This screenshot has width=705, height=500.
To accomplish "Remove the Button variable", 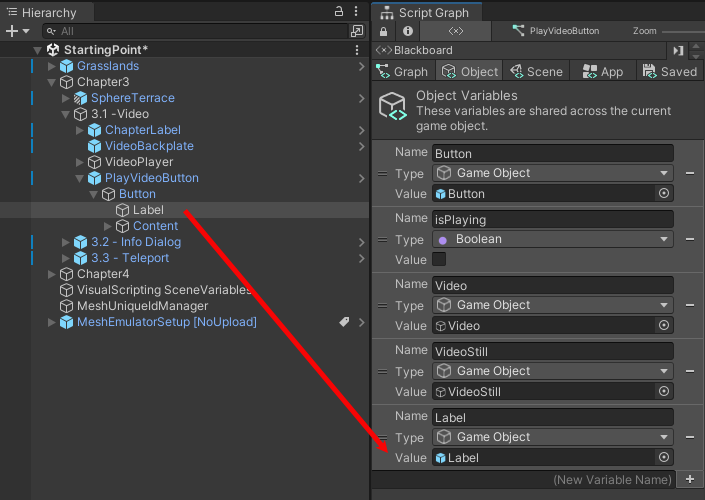I will (690, 173).
